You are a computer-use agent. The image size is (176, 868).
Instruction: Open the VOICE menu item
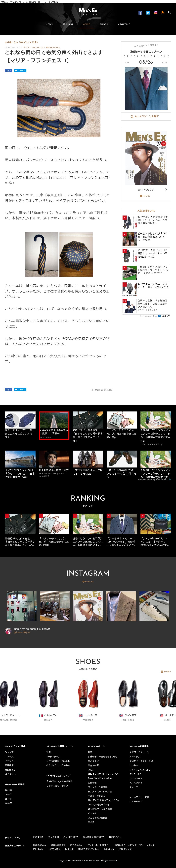point(87,24)
